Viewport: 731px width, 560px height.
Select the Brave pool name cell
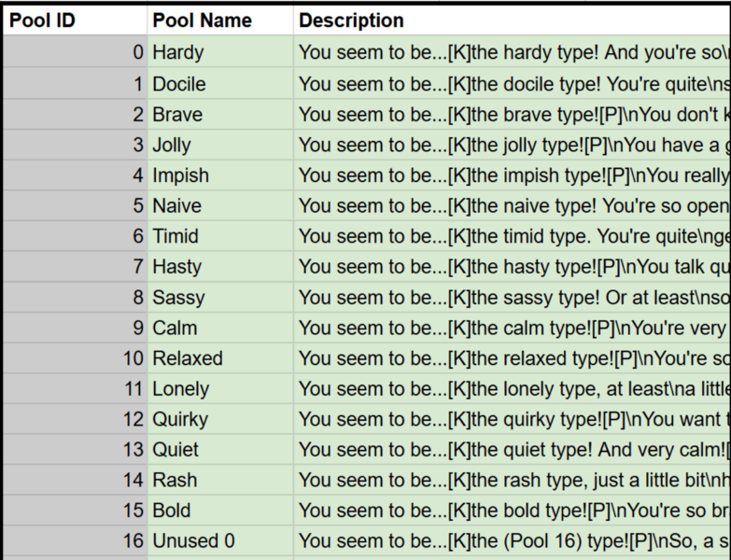pos(219,115)
